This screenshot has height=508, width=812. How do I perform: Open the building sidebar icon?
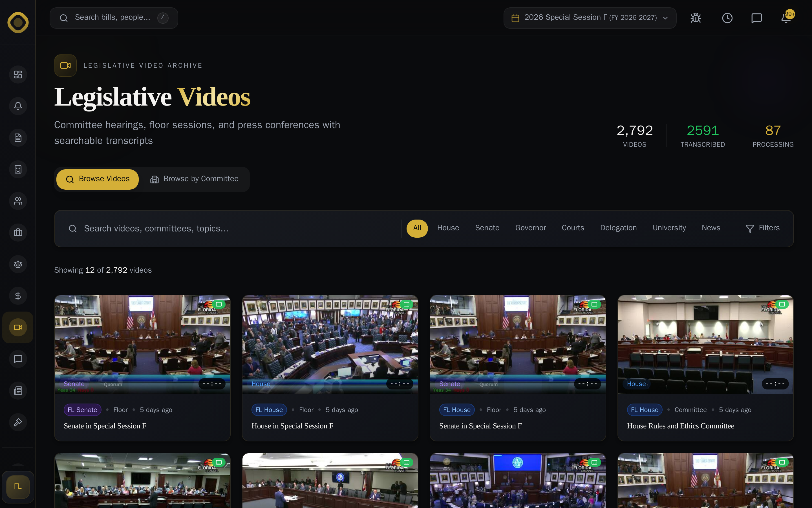[18, 169]
